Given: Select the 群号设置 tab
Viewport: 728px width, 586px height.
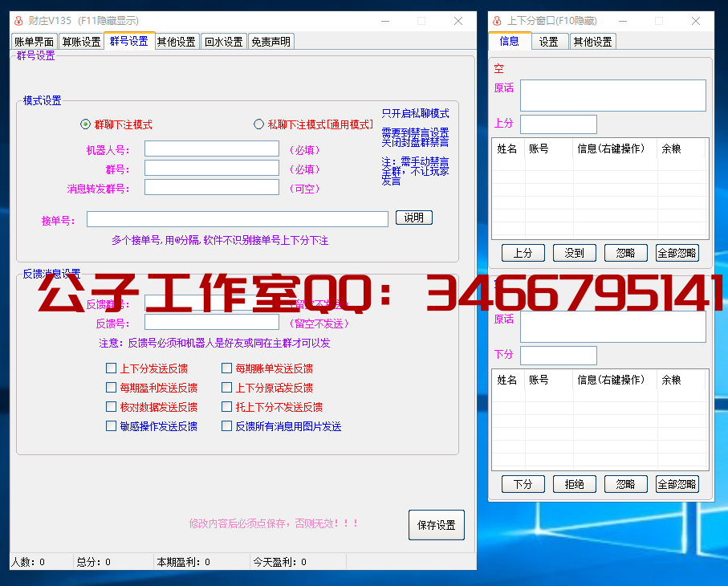Looking at the screenshot, I should [128, 41].
